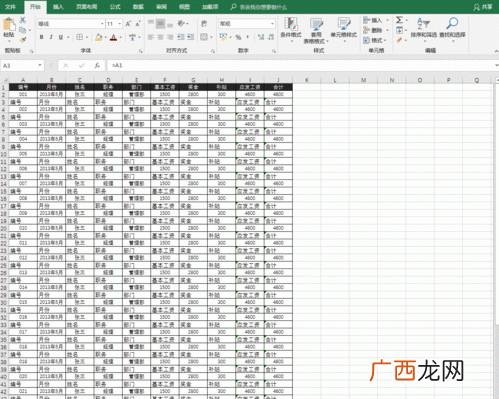Click the accounting number format icon
The width and height of the screenshot is (499, 399).
tap(223, 37)
